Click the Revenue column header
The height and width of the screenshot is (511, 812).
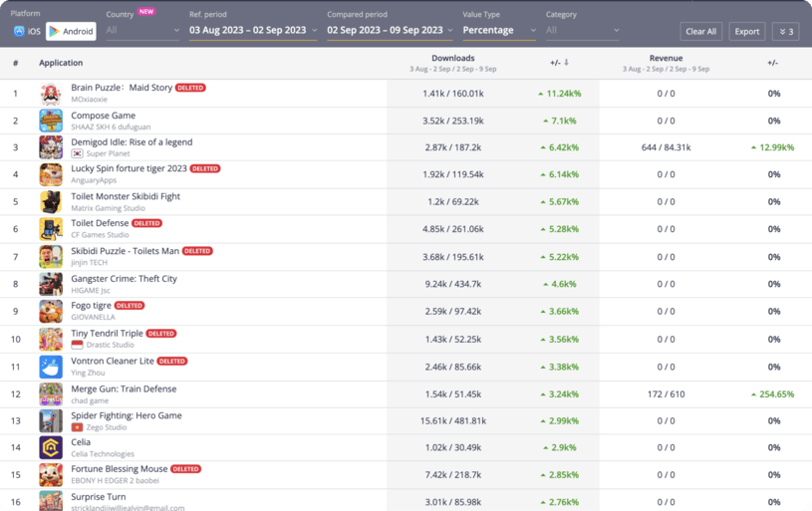coord(666,58)
